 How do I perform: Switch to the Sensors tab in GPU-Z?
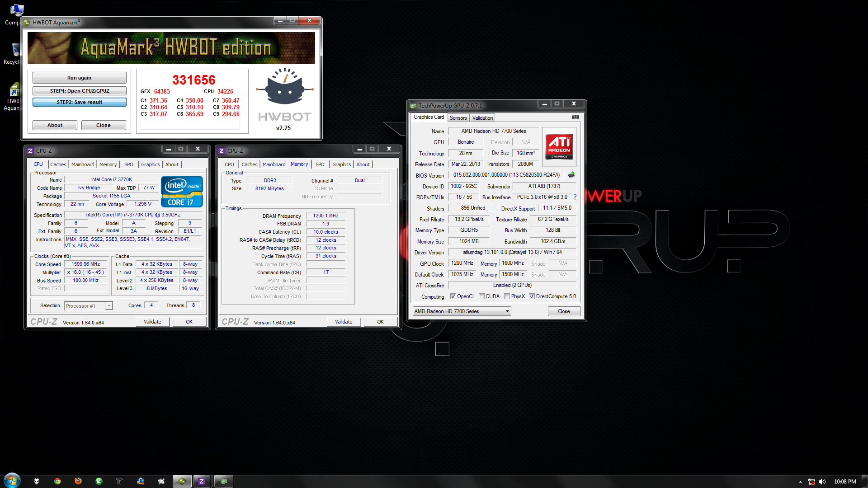tap(458, 118)
